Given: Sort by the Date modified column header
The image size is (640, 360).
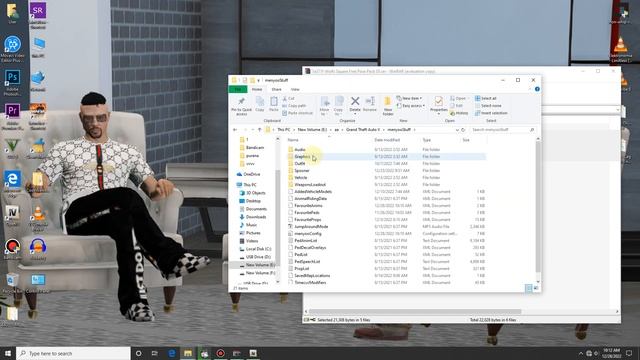Looking at the screenshot, I should pos(387,140).
